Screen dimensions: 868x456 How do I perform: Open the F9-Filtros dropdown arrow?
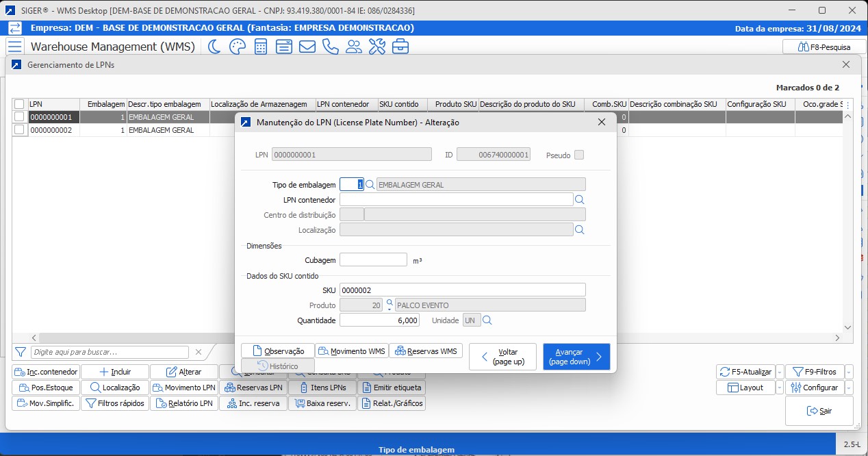click(x=849, y=372)
